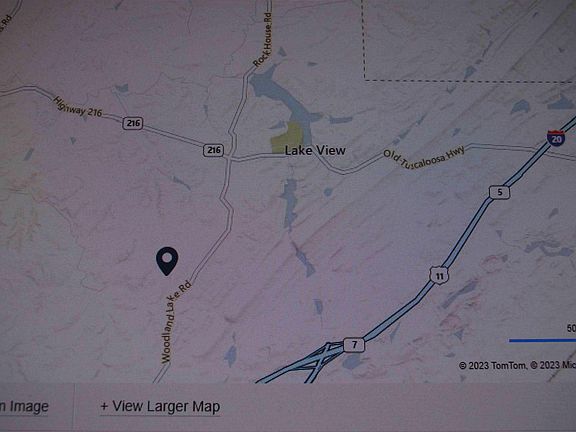The height and width of the screenshot is (432, 576).
Task: Click the black location pin marker
Action: click(x=167, y=261)
